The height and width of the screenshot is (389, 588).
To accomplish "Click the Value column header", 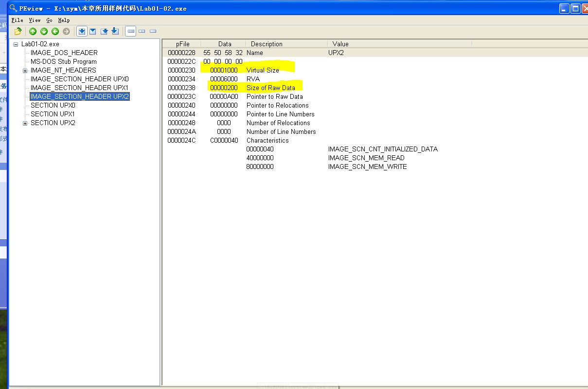I will click(400, 44).
